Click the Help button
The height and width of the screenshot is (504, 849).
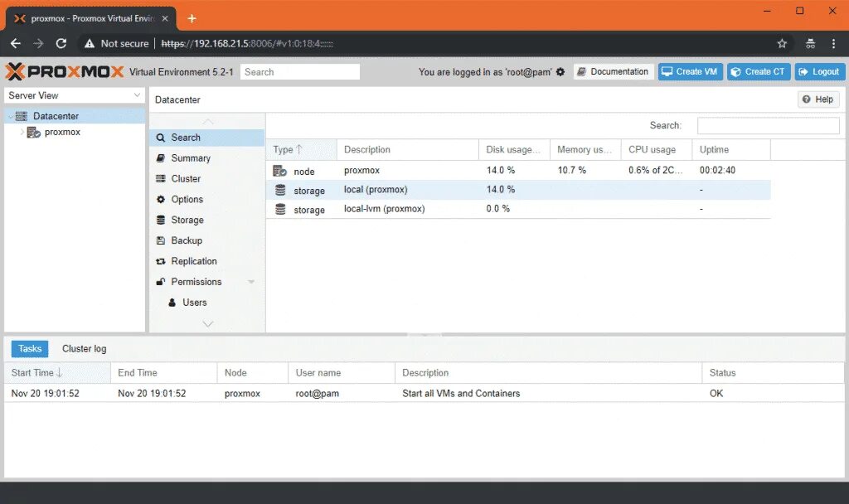pos(818,99)
